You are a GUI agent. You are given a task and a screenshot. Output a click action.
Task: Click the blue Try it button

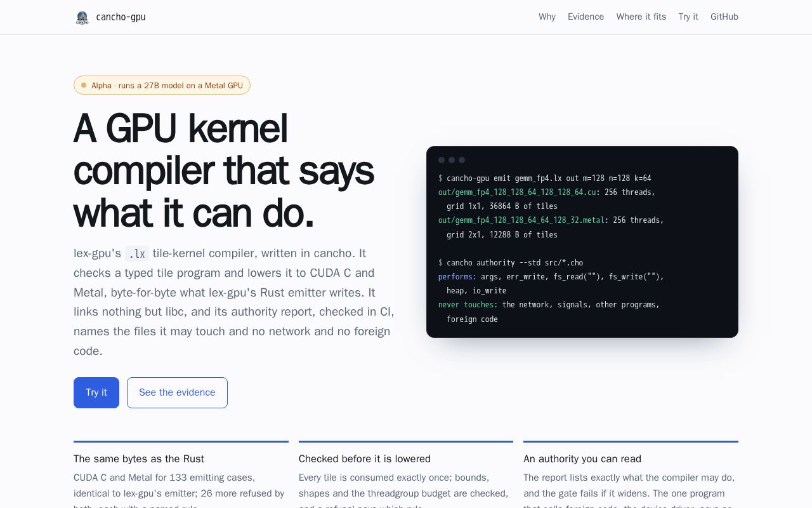click(96, 392)
